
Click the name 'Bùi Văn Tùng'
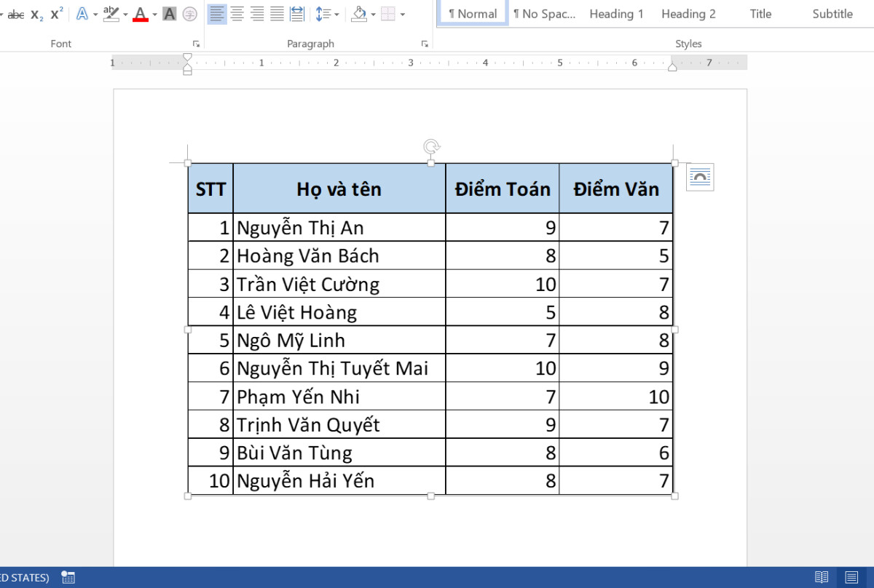294,453
